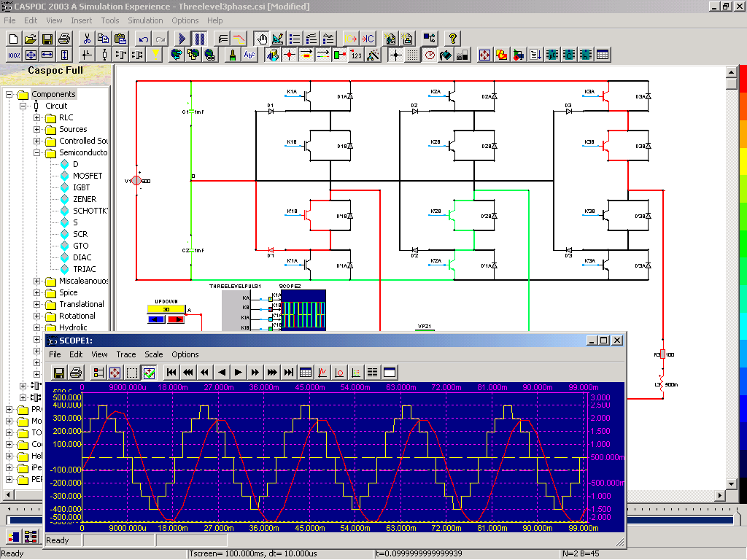This screenshot has height=560, width=747.
Task: Open the main window Help menu
Action: [215, 20]
